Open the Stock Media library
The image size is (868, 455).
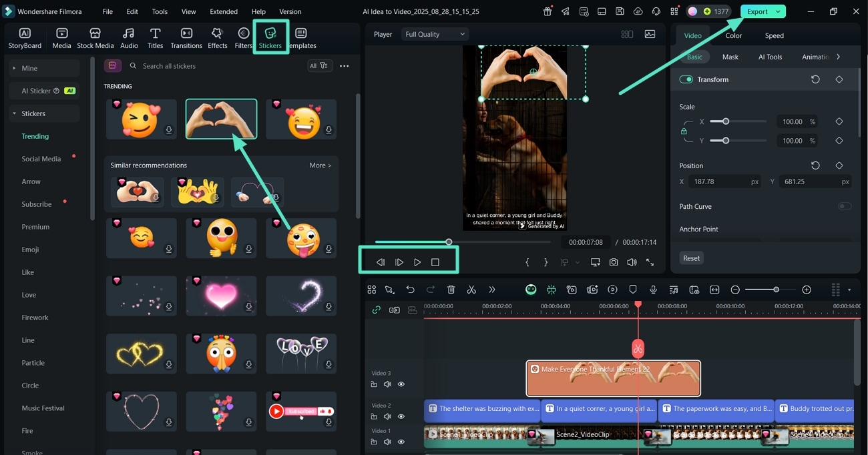95,38
